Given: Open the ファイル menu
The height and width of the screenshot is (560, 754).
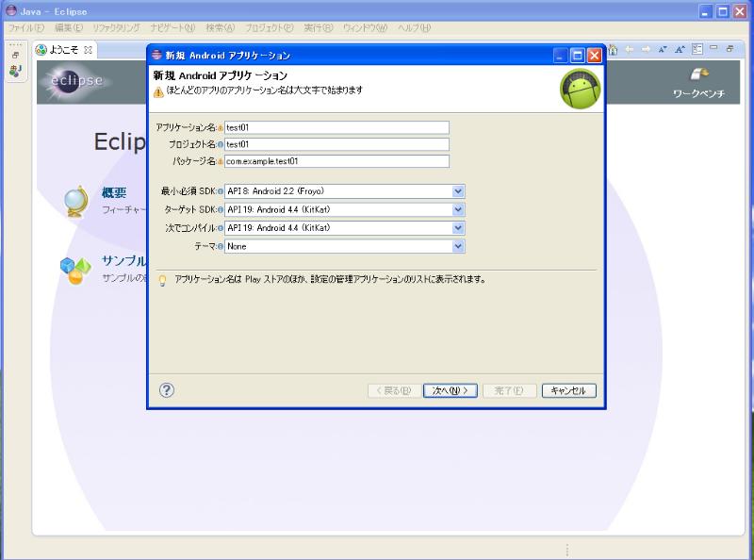Looking at the screenshot, I should coord(26,28).
